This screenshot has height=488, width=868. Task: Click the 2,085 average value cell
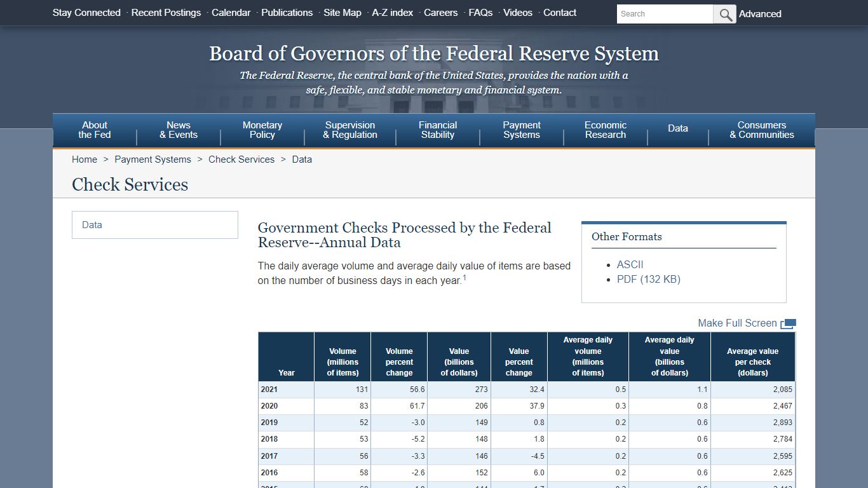[x=753, y=390]
